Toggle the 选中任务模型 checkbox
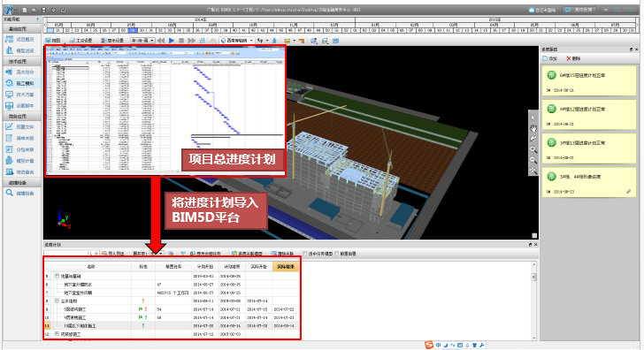 point(304,254)
